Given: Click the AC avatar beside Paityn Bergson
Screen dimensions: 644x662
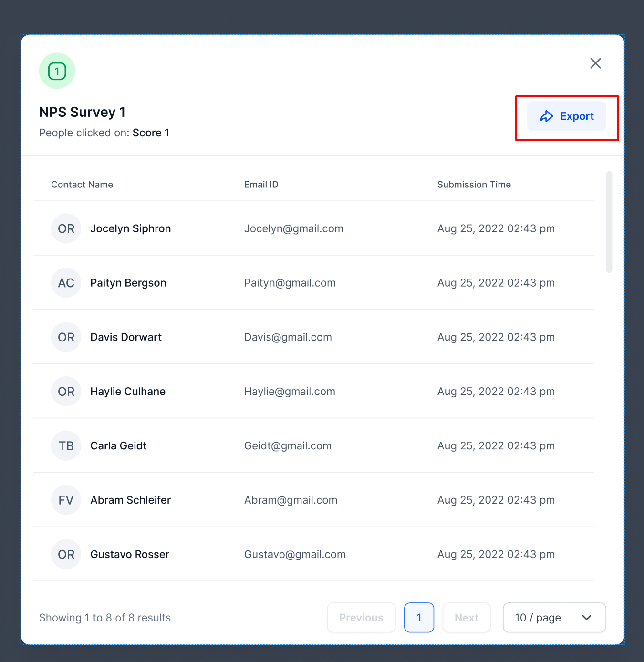Looking at the screenshot, I should (66, 283).
